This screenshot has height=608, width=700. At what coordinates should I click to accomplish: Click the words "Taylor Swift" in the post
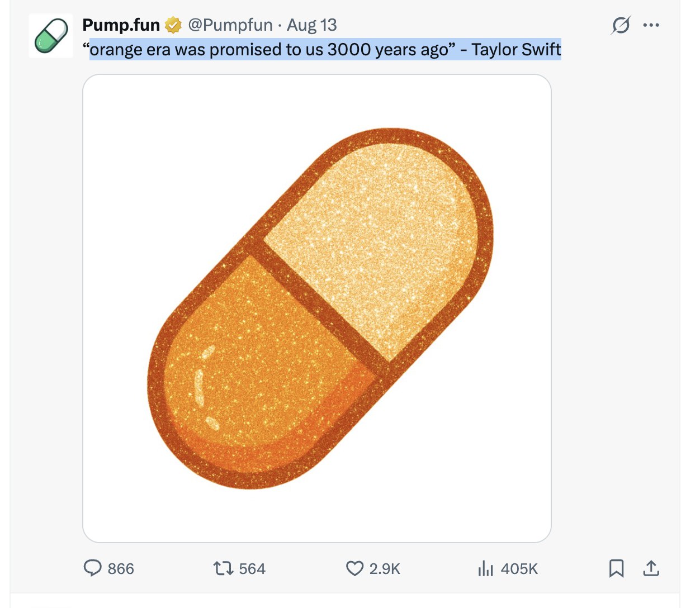[x=516, y=50]
